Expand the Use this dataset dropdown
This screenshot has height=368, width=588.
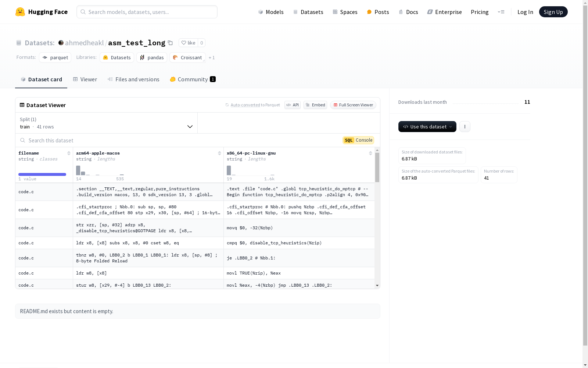coord(427,127)
